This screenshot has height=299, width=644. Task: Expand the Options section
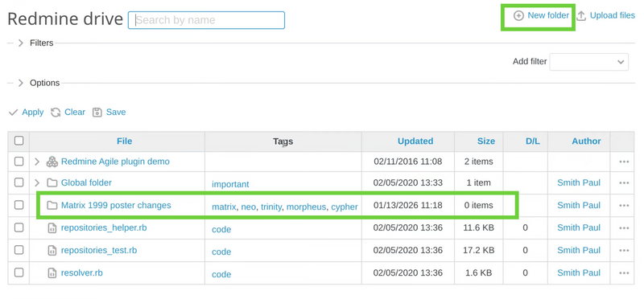(x=21, y=83)
